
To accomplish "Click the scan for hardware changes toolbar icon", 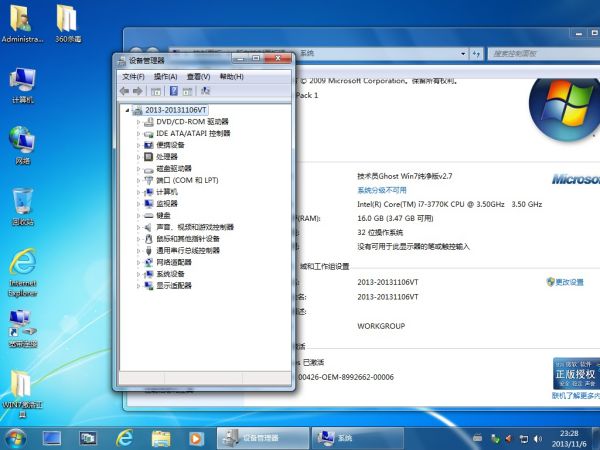I will click(205, 91).
